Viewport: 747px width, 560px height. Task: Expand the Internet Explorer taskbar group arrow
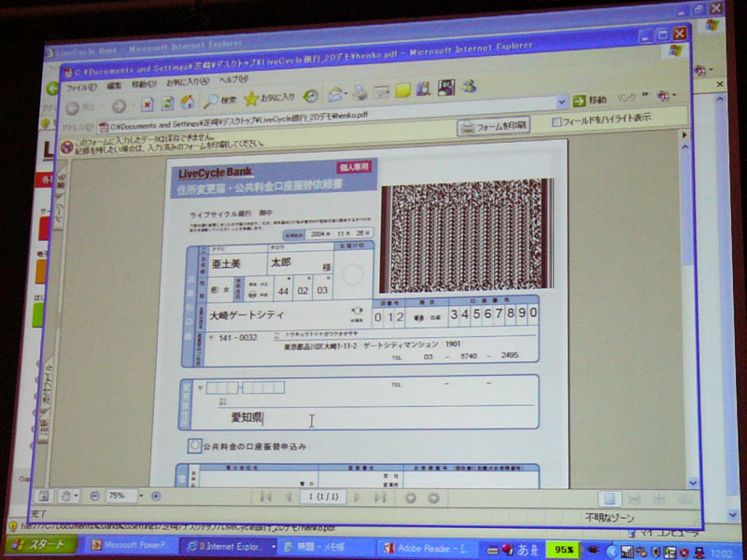point(274,546)
